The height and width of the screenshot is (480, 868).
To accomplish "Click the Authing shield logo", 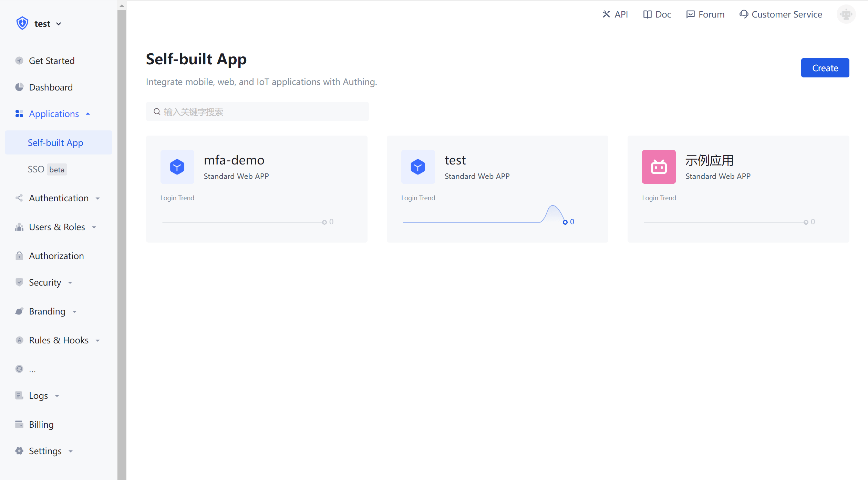I will [x=22, y=23].
